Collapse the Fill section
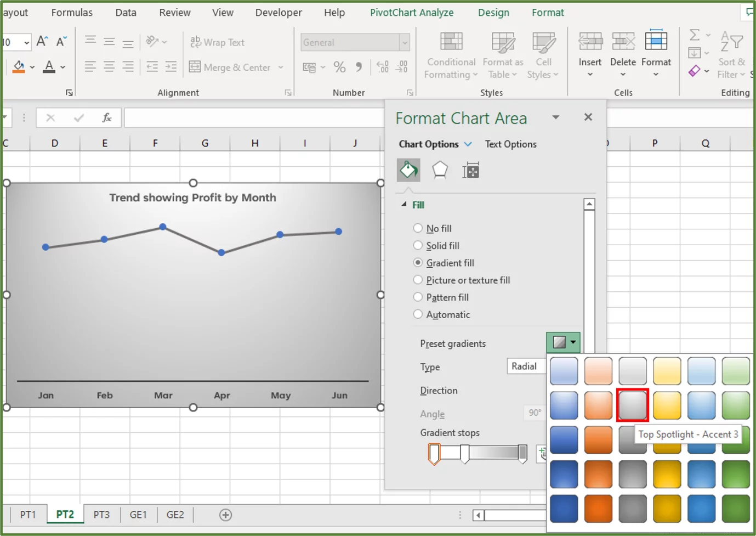Screen dimensions: 756x536 (404, 205)
